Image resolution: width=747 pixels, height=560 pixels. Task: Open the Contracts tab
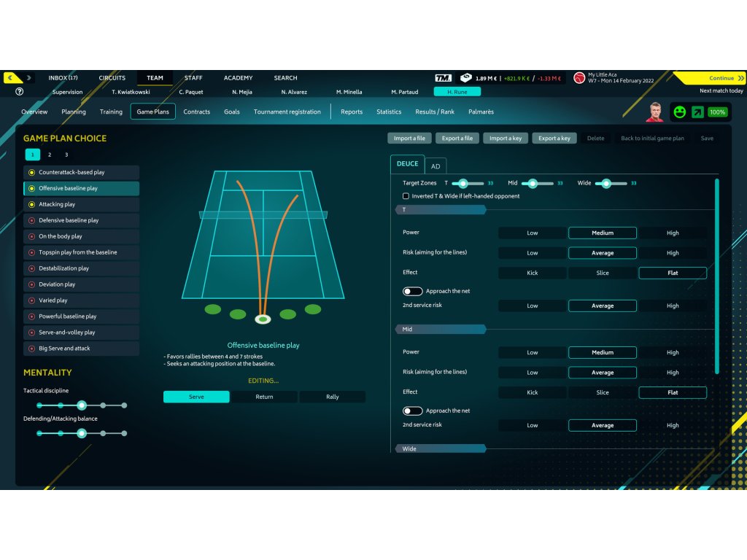coord(196,112)
